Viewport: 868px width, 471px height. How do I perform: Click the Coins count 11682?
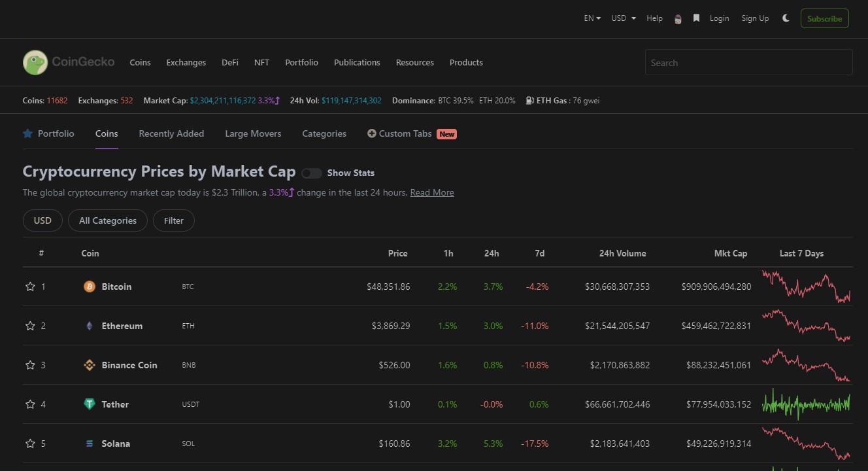tap(57, 101)
